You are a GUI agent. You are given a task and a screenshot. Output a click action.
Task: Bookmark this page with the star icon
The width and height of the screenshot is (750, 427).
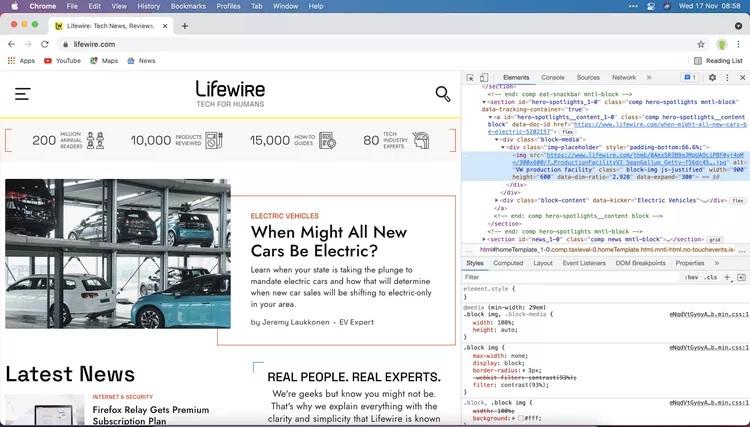(701, 44)
